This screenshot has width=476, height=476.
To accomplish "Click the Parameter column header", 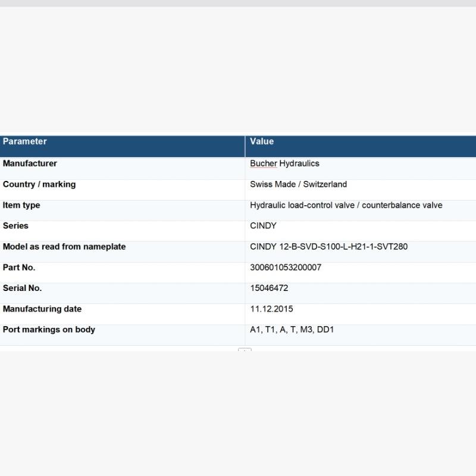I will pos(122,146).
